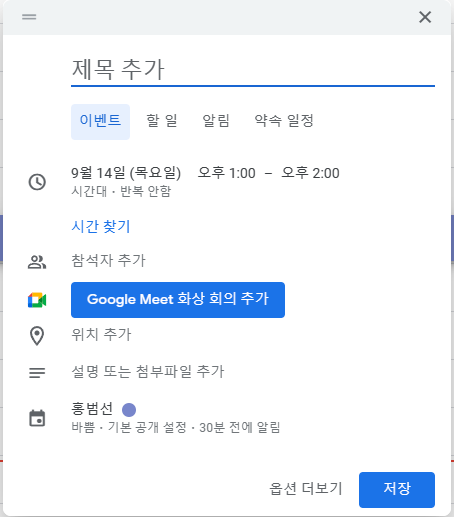Click the drag handle icon at top
Screen dimensions: 454x517
pyautogui.click(x=29, y=17)
